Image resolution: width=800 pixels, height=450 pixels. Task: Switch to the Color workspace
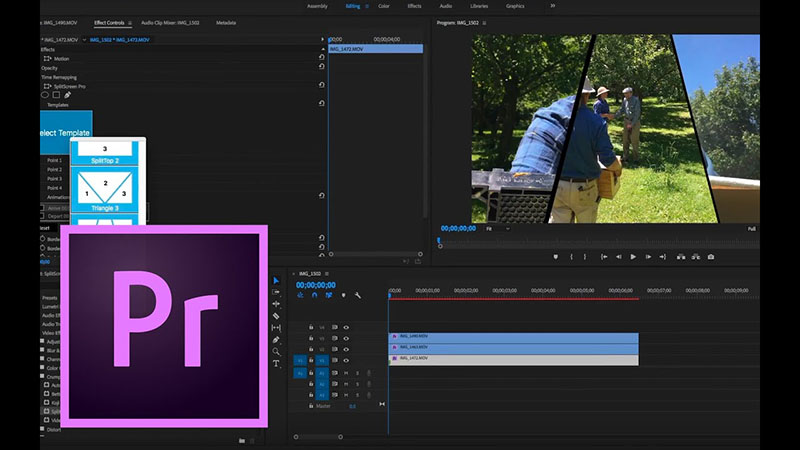click(384, 6)
